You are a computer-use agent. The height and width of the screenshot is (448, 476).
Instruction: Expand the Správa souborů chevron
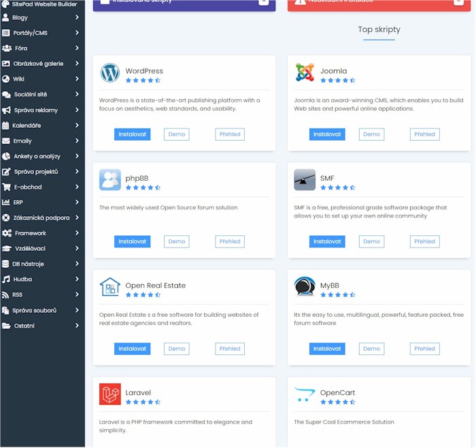pyautogui.click(x=77, y=310)
